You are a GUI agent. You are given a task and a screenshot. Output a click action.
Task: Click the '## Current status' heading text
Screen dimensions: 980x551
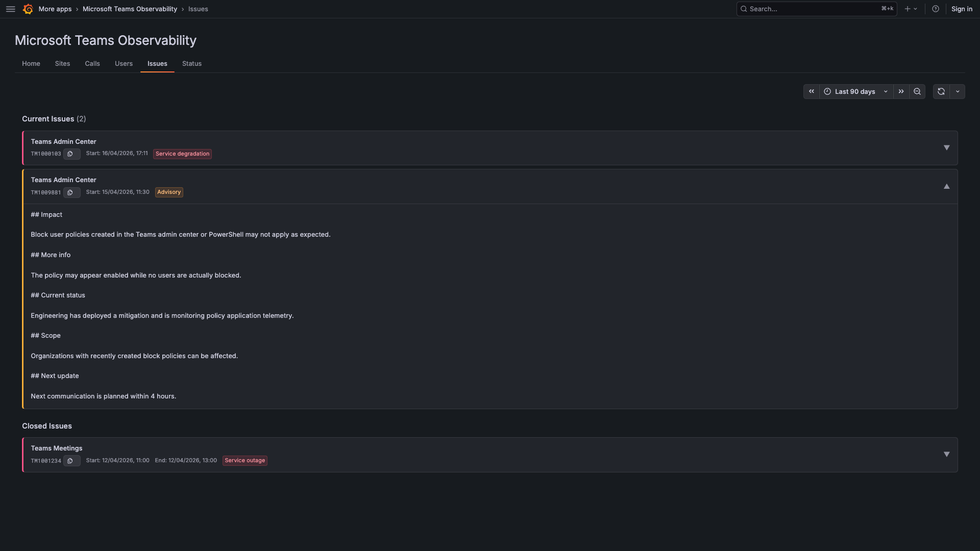point(58,295)
